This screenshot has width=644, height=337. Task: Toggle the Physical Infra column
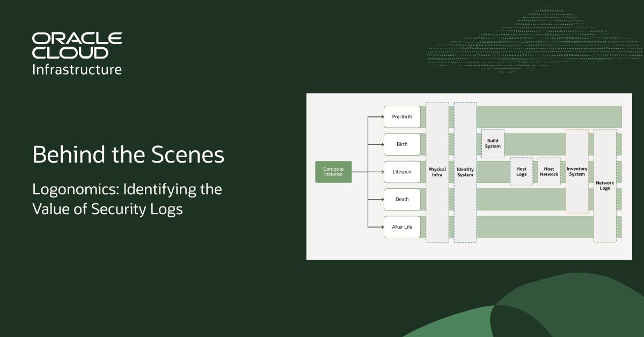coord(437,171)
